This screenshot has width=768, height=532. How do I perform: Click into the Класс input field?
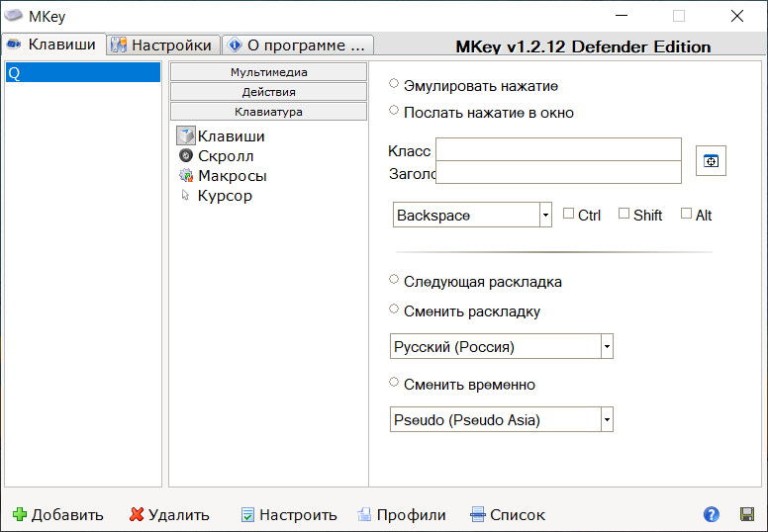558,149
